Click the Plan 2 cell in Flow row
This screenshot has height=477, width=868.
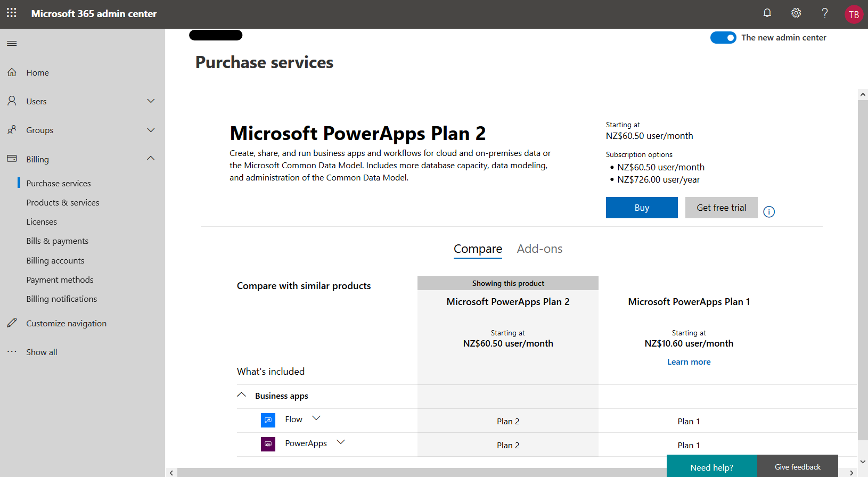tap(508, 421)
